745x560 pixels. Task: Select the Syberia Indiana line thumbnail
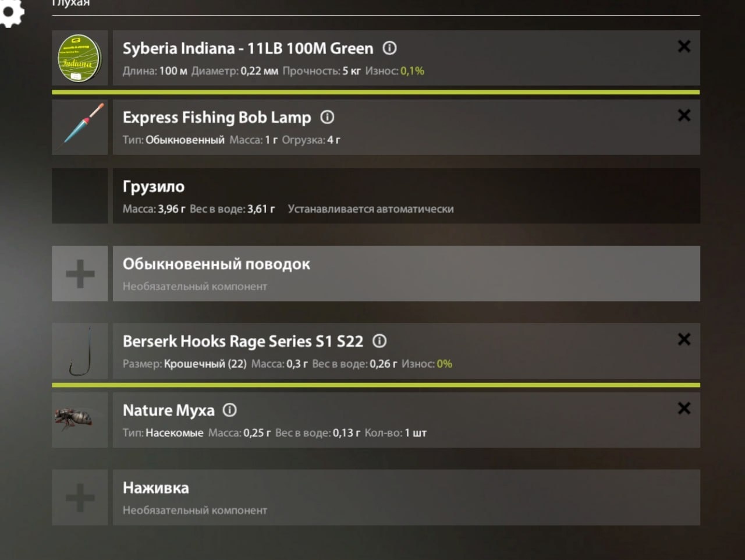(80, 58)
